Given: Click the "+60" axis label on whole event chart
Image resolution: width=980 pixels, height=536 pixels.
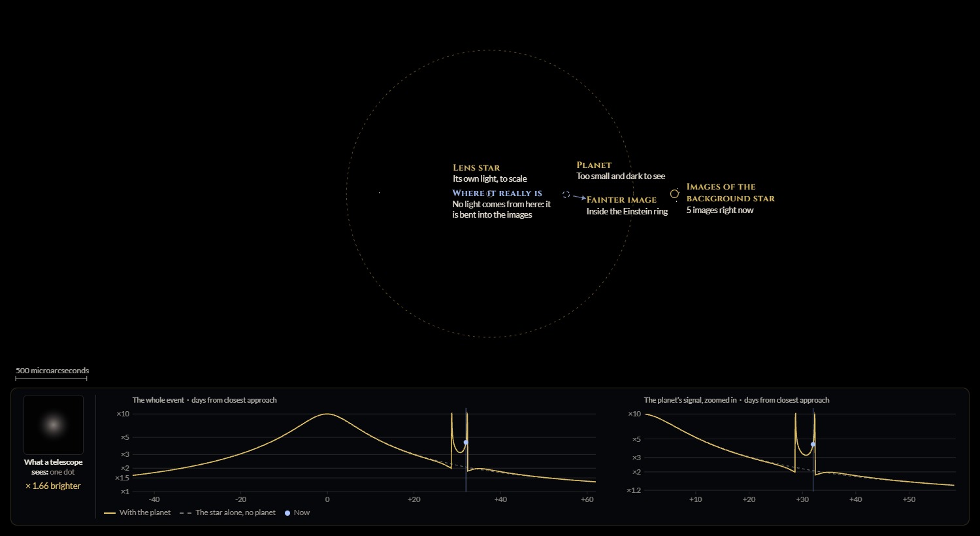Looking at the screenshot, I should 587,499.
